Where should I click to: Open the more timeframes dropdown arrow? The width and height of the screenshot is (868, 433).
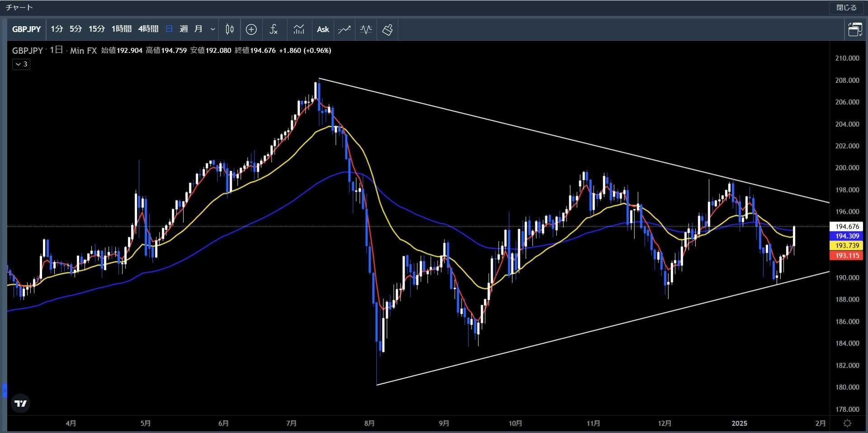[x=212, y=29]
